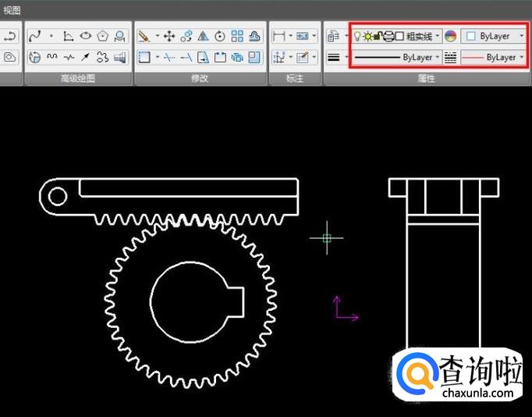Select the arrow drawing tool
This screenshot has height=417, width=532.
coord(86,57)
